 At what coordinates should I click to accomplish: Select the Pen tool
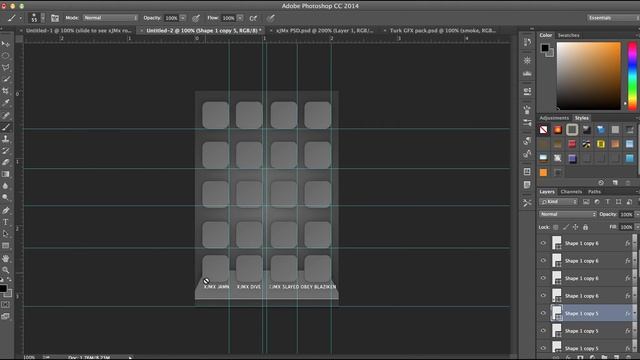(x=5, y=211)
